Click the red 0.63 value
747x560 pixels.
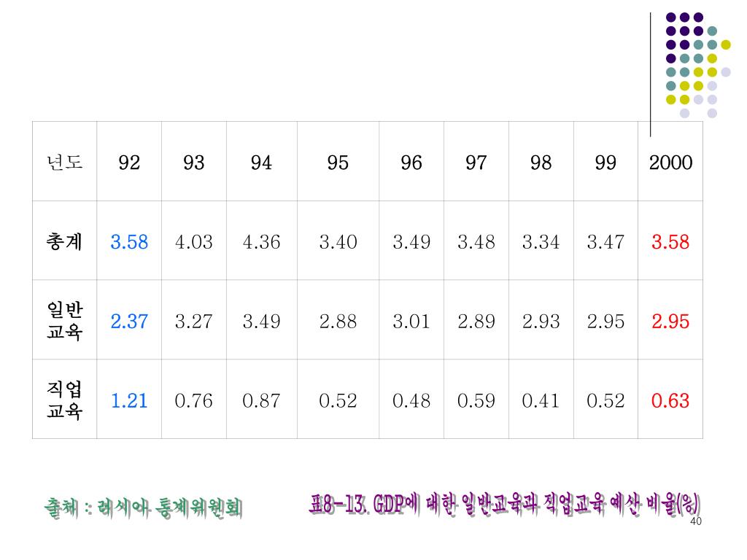670,401
